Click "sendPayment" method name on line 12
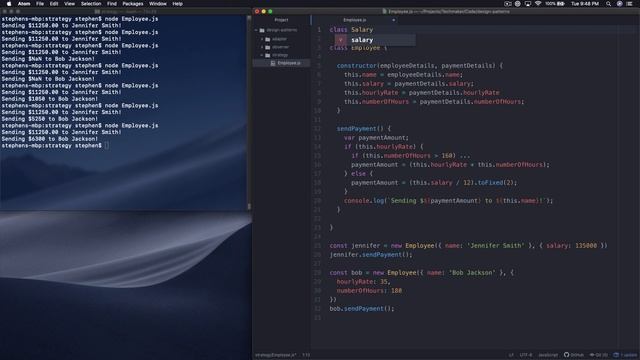The width and height of the screenshot is (640, 360). click(x=356, y=129)
